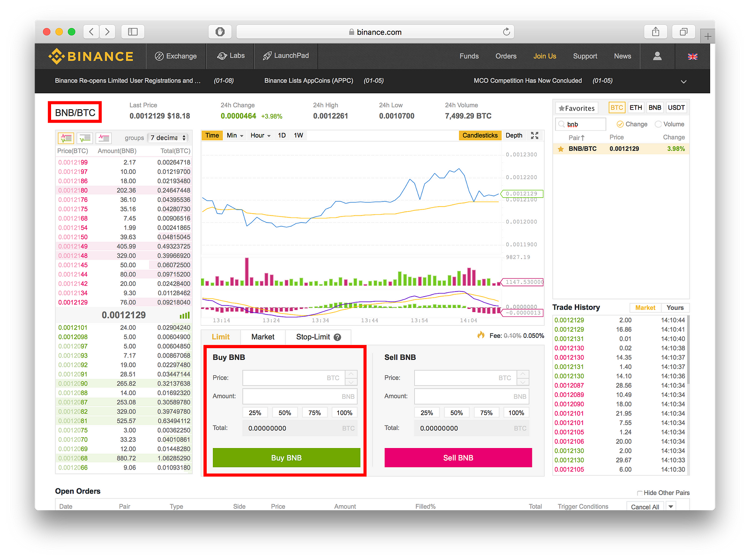
Task: Open the language flag selector
Action: [x=692, y=57]
